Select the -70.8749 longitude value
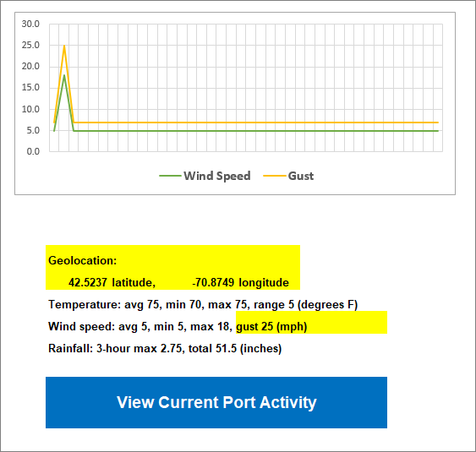 (x=213, y=282)
